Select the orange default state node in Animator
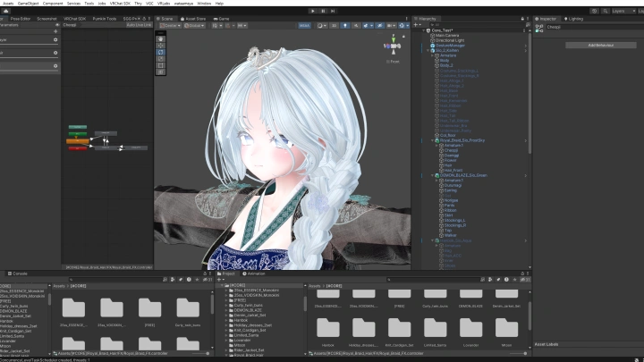Image resolution: width=644 pixels, height=362 pixels. 78,141
